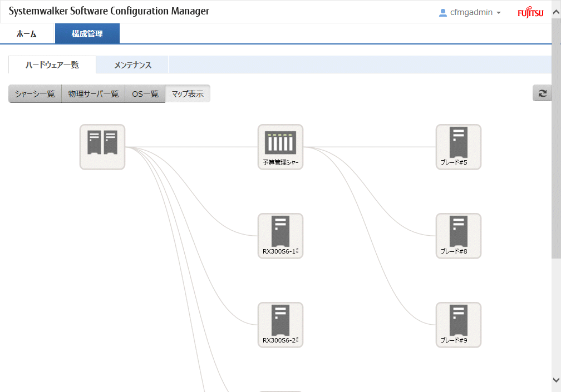Viewport: 561px width, 392px height.
Task: Open the ハードウェア一覧 tab
Action: pyautogui.click(x=52, y=64)
